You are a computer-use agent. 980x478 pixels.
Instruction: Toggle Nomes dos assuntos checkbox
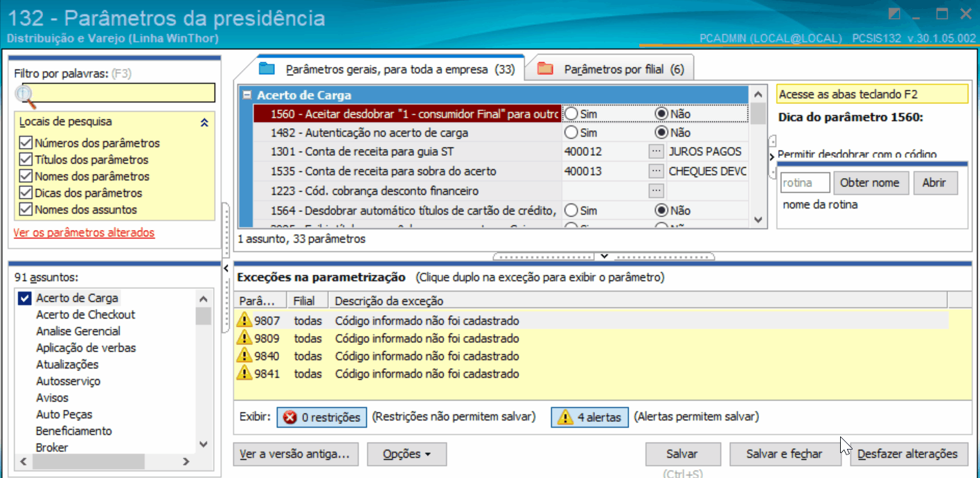pos(26,210)
